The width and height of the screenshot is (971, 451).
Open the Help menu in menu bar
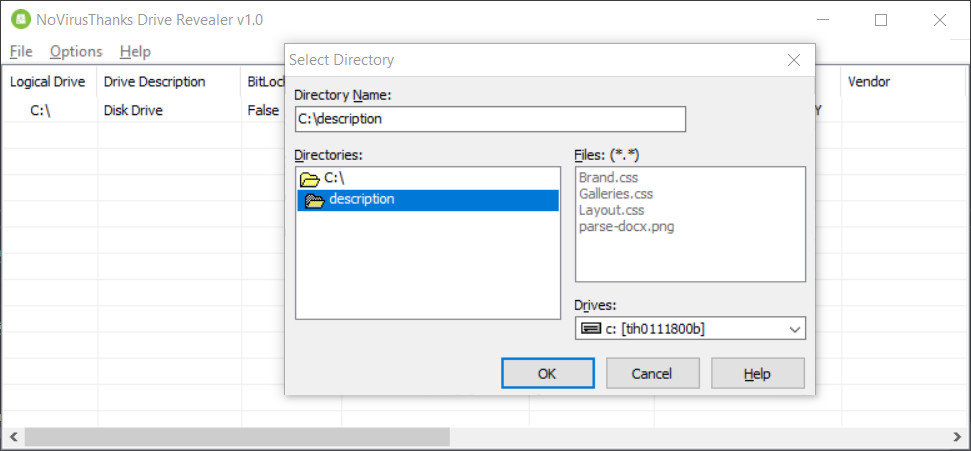[x=135, y=51]
